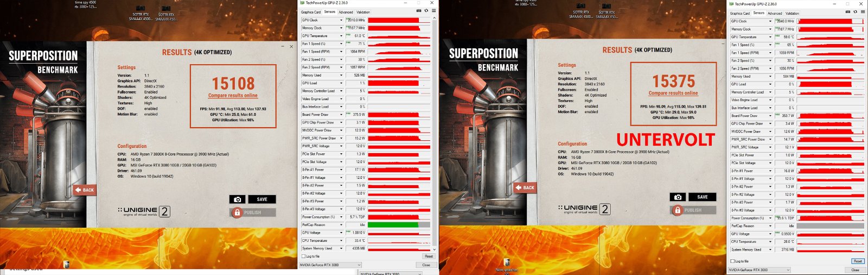Click Close button in left GPU-Z window
The image size is (868, 275).
click(426, 265)
